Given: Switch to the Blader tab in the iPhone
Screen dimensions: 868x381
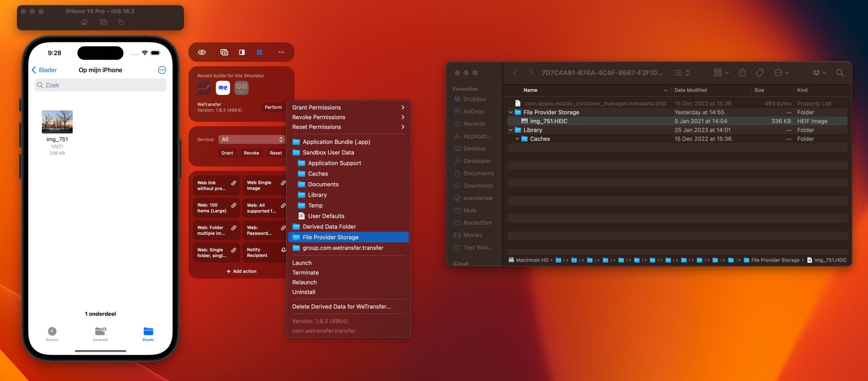Looking at the screenshot, I should tap(148, 334).
